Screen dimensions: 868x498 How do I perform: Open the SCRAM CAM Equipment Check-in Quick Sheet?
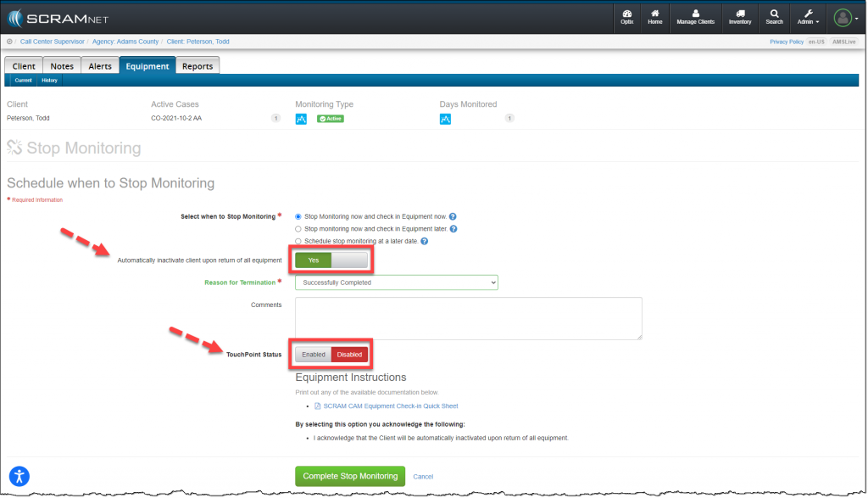[389, 406]
